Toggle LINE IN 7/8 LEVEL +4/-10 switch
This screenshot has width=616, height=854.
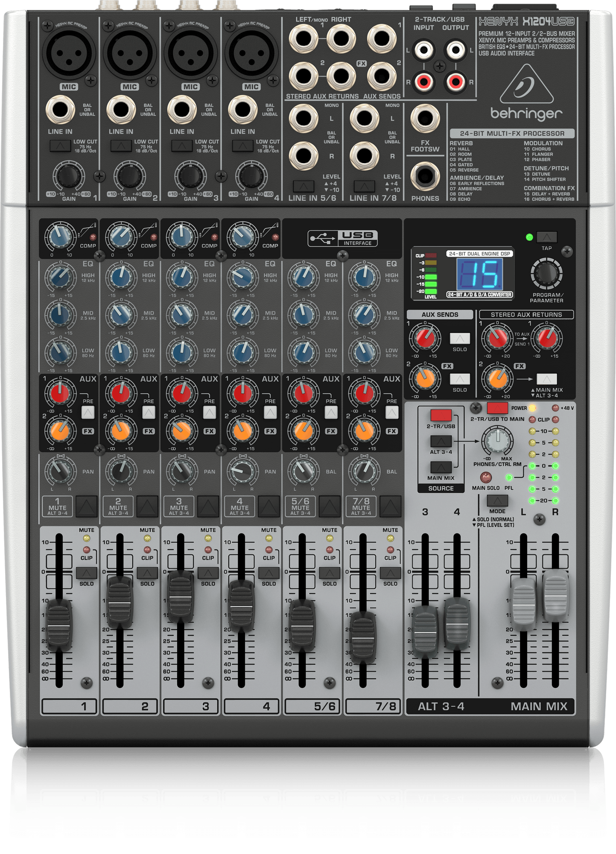click(x=365, y=186)
